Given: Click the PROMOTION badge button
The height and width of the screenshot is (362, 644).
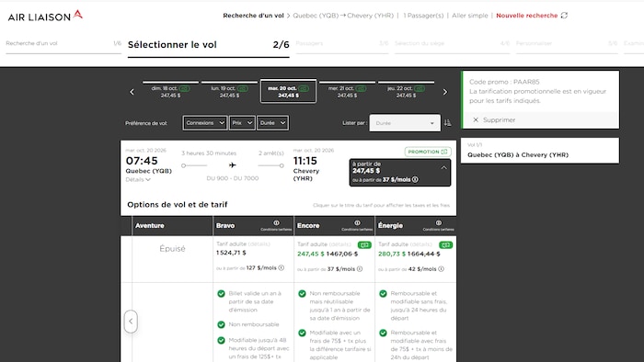Looking at the screenshot, I should [x=428, y=152].
